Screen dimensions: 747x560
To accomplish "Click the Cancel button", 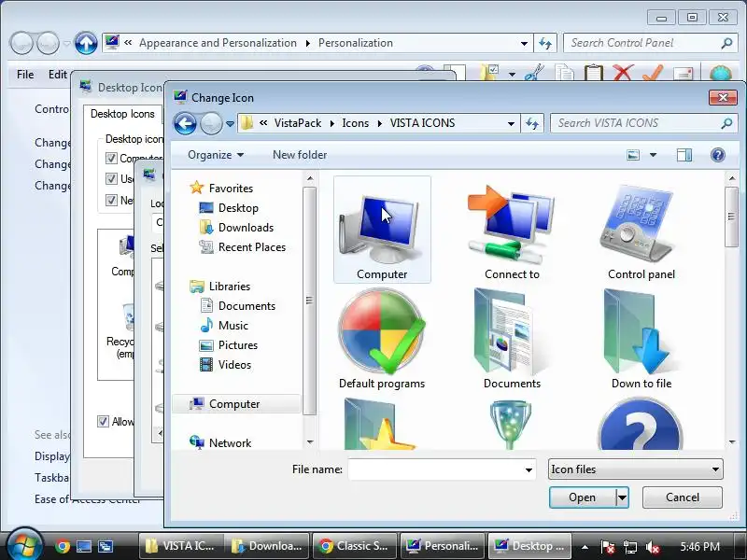I will click(683, 497).
